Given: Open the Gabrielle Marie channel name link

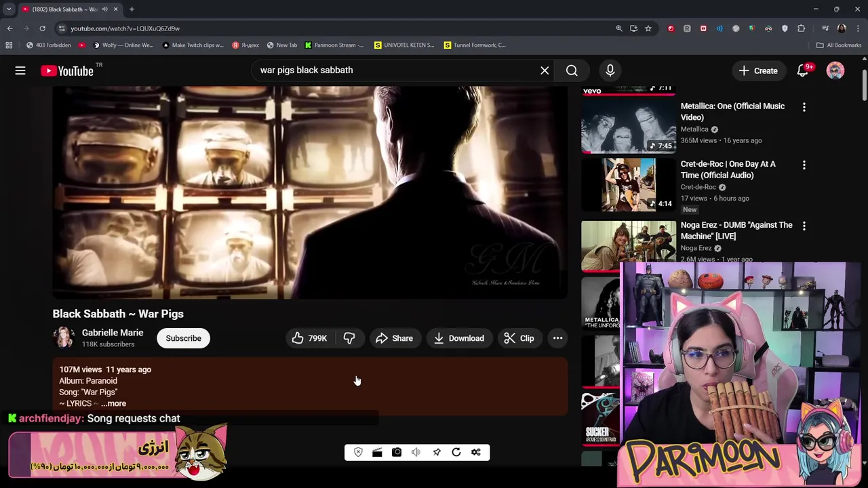Looking at the screenshot, I should (113, 333).
